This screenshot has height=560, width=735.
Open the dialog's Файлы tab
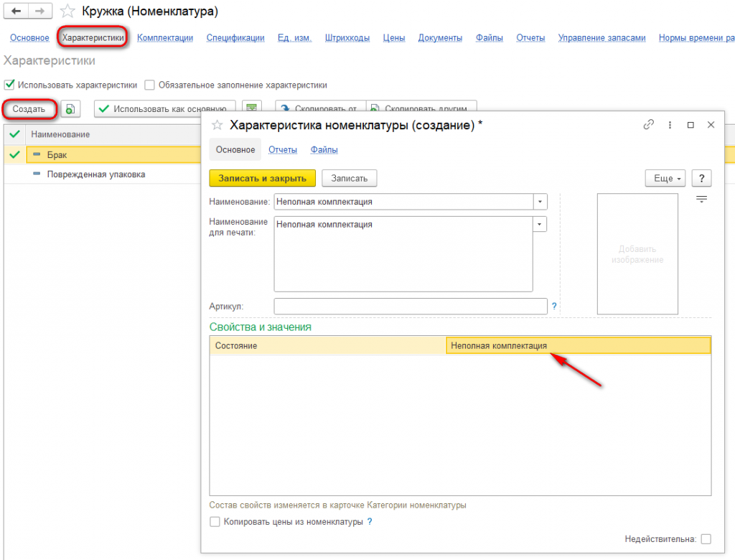[x=324, y=149]
